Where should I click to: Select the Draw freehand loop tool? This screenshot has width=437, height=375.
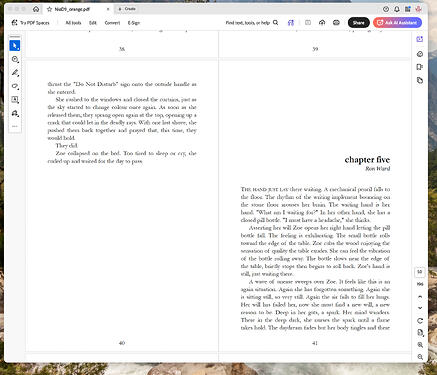(15, 86)
